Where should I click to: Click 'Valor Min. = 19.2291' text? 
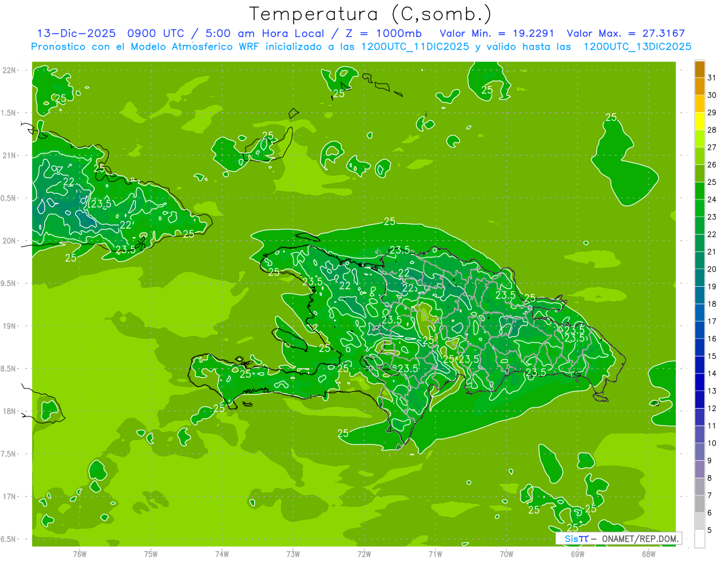point(496,34)
